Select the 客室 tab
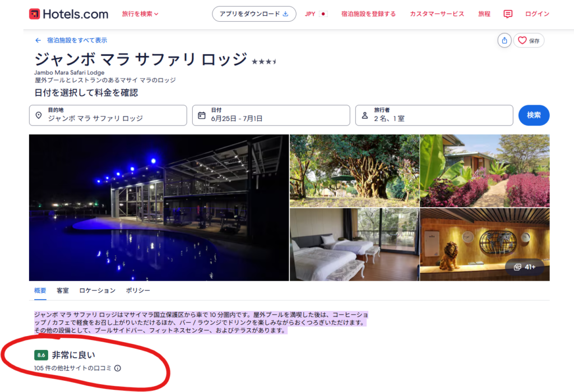The image size is (574, 392). 63,291
